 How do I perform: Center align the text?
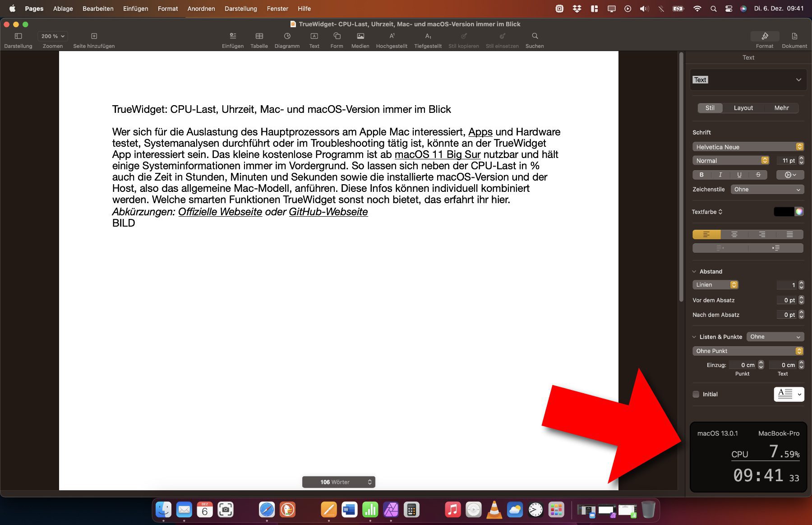point(734,234)
